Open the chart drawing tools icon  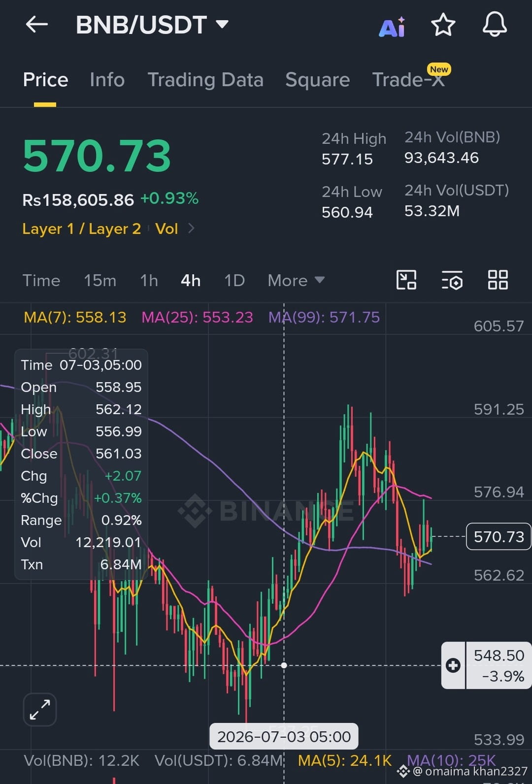point(406,280)
